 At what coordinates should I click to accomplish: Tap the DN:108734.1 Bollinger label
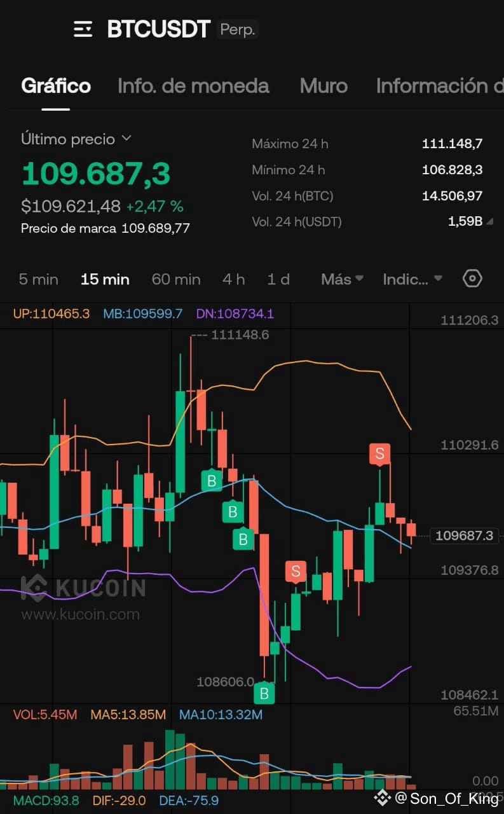(235, 314)
